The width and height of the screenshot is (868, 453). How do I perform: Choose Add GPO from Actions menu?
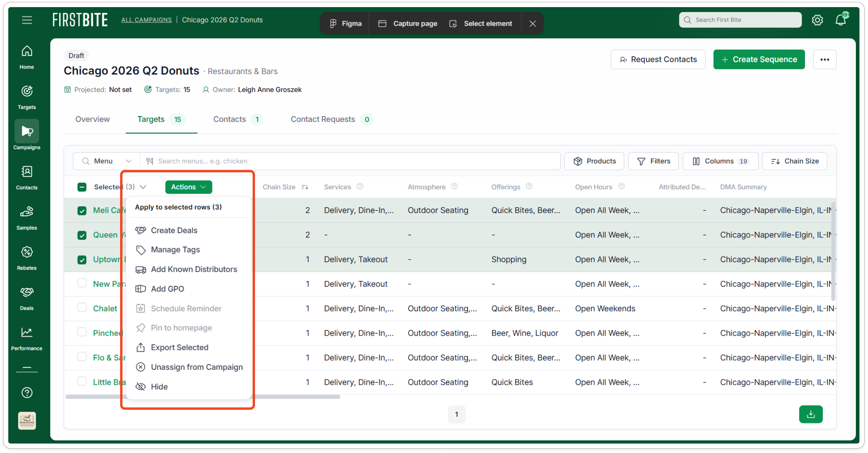pyautogui.click(x=188, y=289)
